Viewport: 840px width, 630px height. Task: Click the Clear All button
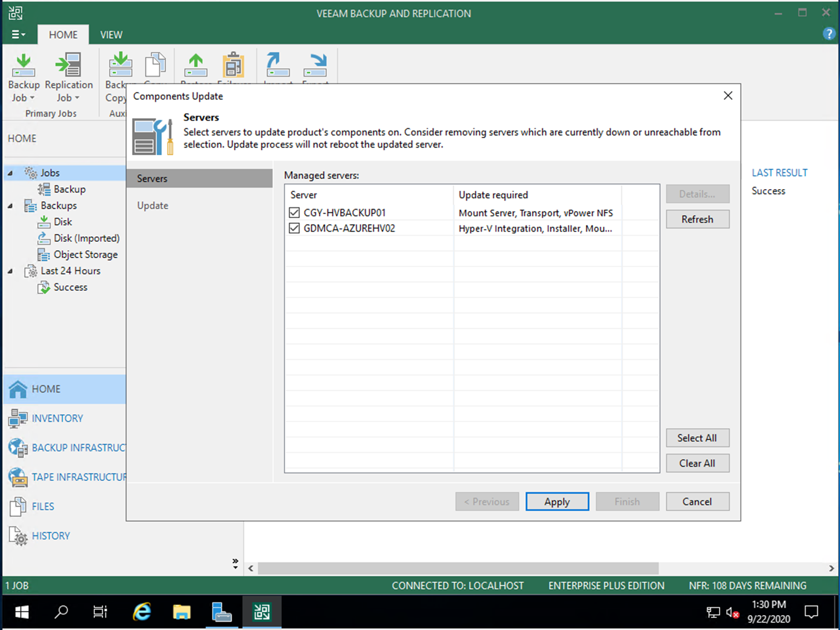pos(697,463)
